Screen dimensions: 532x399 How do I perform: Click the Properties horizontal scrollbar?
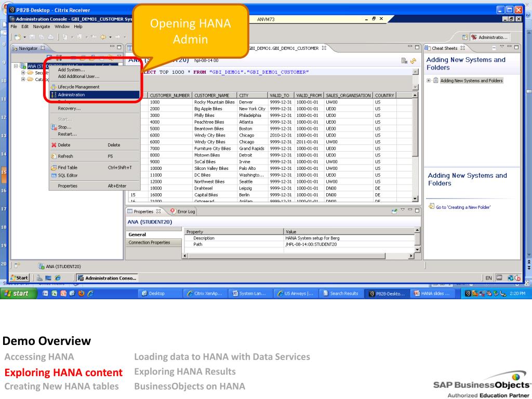[x=287, y=256]
